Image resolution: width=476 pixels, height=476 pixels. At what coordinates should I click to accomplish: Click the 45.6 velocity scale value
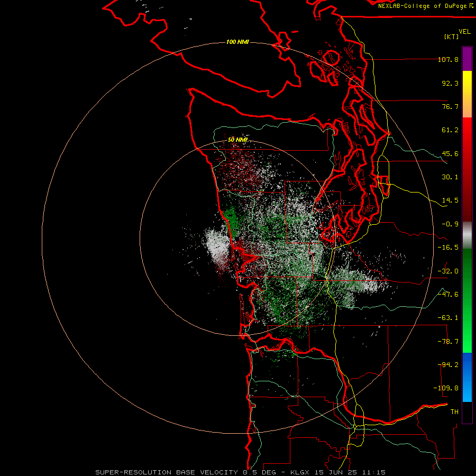pos(450,153)
